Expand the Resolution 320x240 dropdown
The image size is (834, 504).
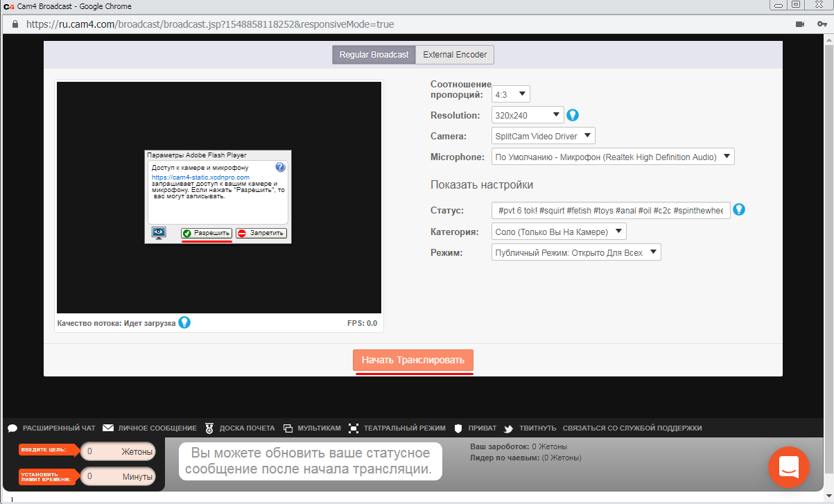[528, 115]
